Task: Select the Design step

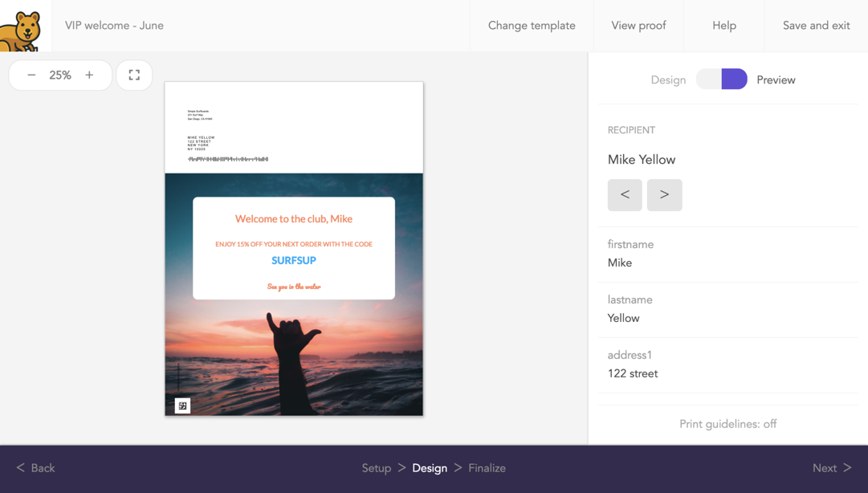Action: point(430,468)
